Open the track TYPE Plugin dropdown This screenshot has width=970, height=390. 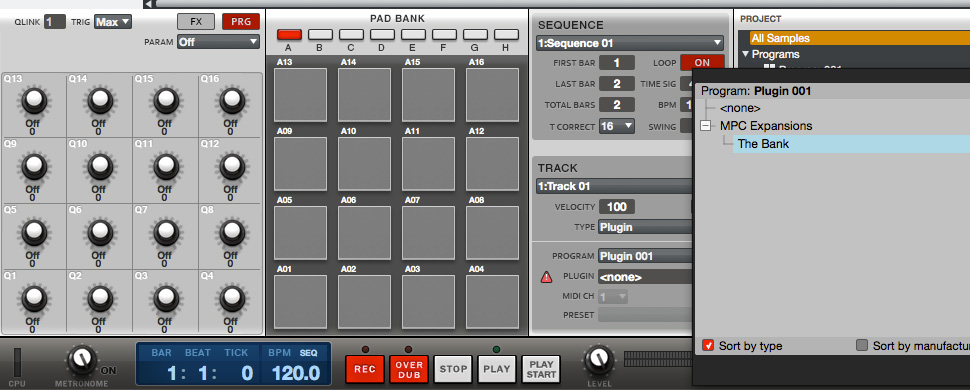click(x=645, y=227)
